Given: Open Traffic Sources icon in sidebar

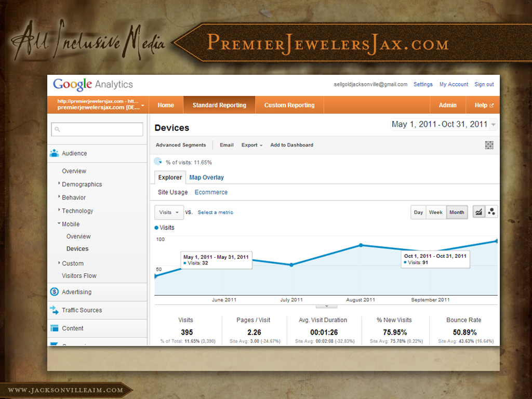Looking at the screenshot, I should pos(54,310).
